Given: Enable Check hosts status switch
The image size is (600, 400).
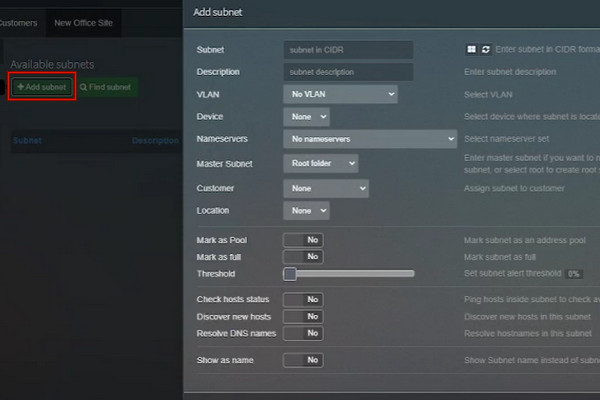Looking at the screenshot, I should click(303, 299).
